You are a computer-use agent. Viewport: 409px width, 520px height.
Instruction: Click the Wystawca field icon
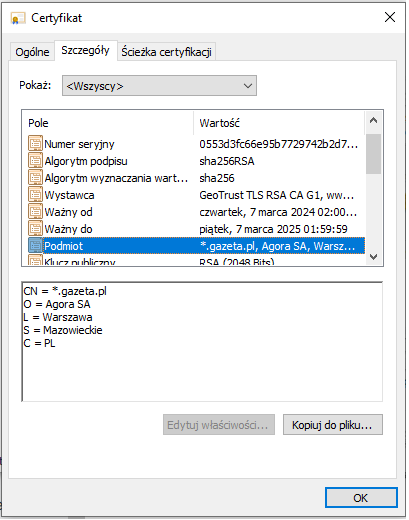35,195
